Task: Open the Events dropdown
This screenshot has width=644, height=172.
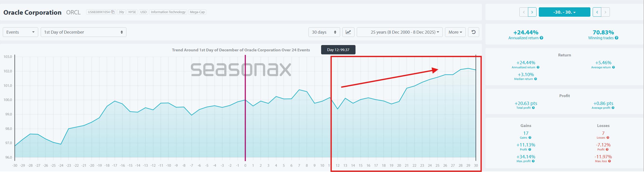Action: coord(20,32)
